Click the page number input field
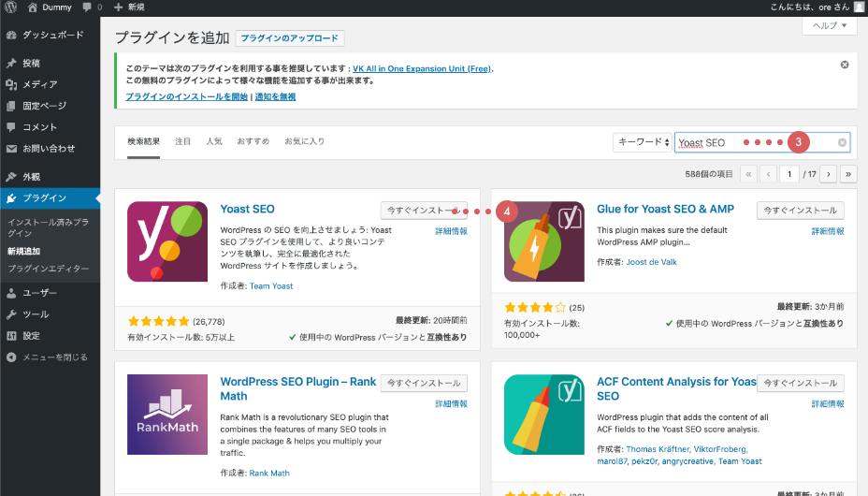 click(x=790, y=174)
